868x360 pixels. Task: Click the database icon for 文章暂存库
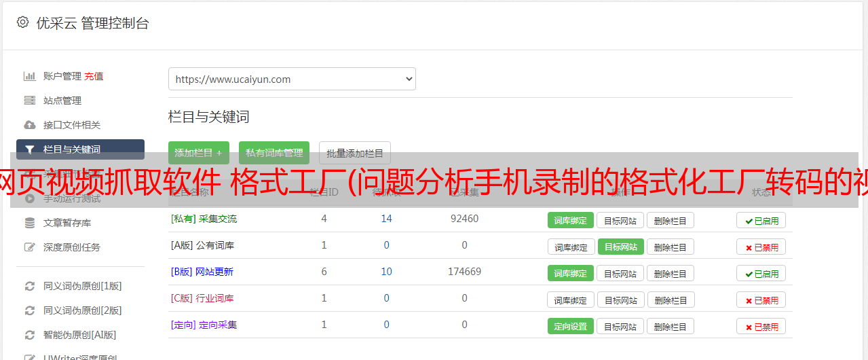pos(29,223)
